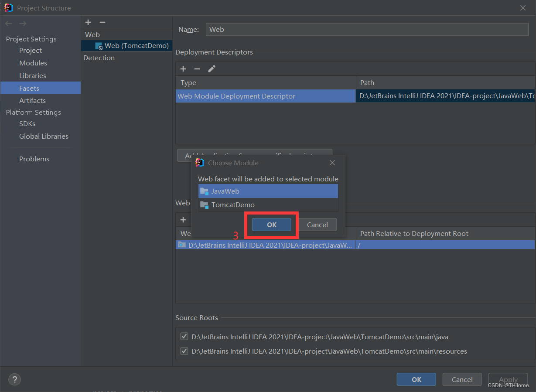The width and height of the screenshot is (536, 392).
Task: Add a deployment descriptor with plus icon
Action: 183,69
